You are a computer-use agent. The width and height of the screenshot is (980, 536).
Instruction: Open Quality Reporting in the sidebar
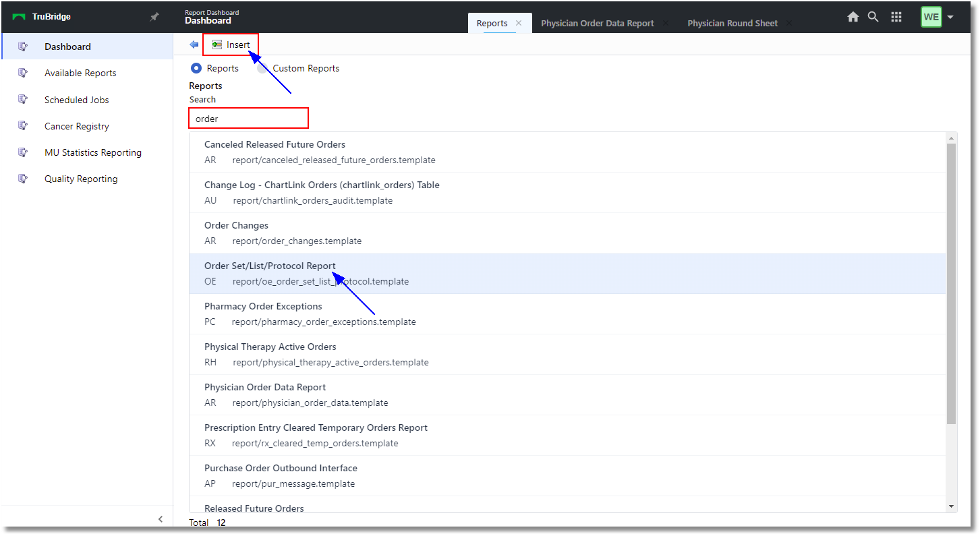pyautogui.click(x=87, y=179)
